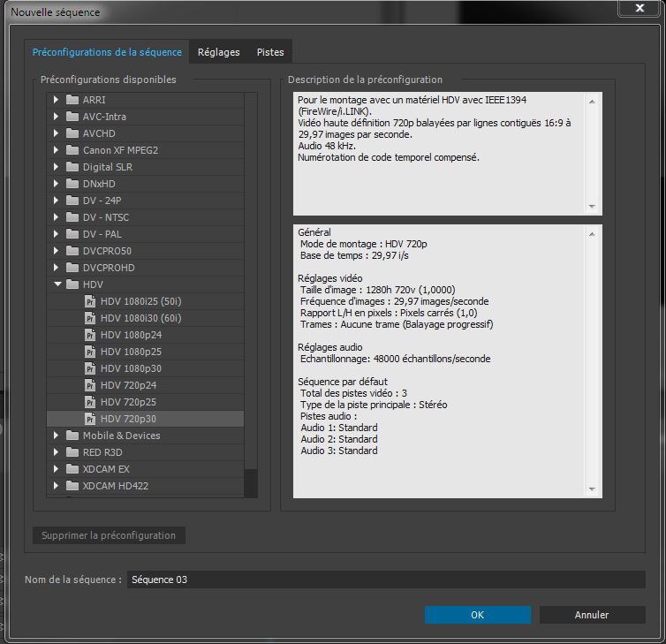Click the Général details scroll up arrow
This screenshot has width=666, height=644.
(592, 234)
